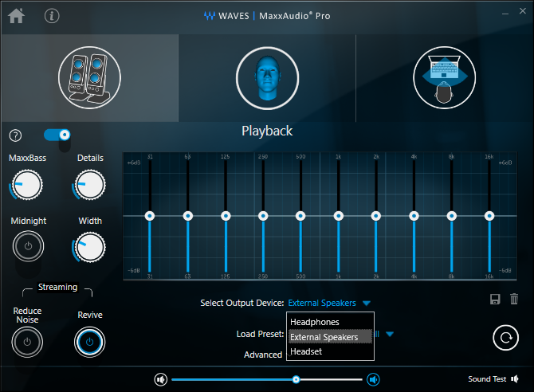The height and width of the screenshot is (392, 534).
Task: Click the blue loud volume speaker icon
Action: tap(373, 379)
